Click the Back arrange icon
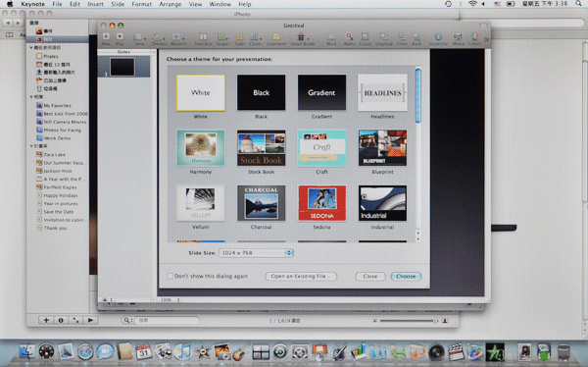Screen dimensions: 588x367 pyautogui.click(x=416, y=37)
